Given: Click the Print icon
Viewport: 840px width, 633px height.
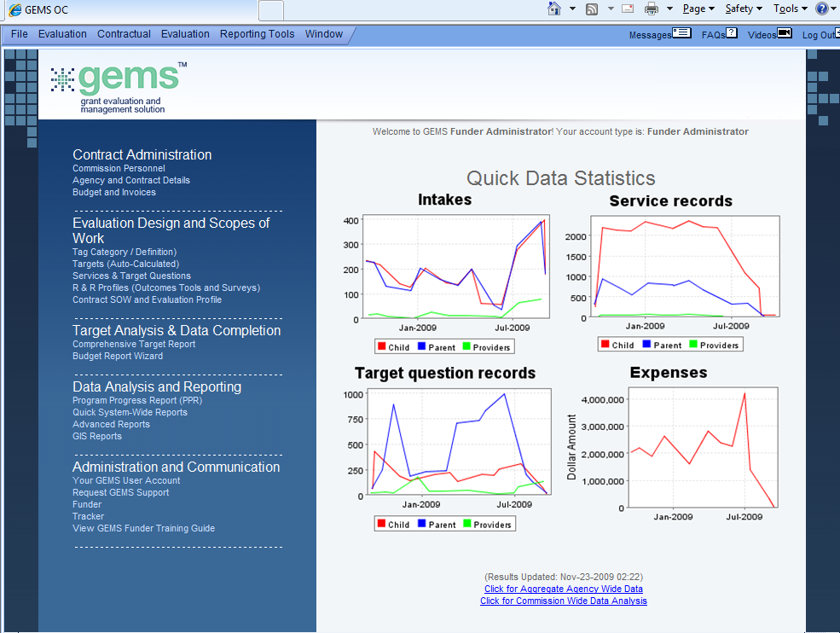Looking at the screenshot, I should (652, 9).
